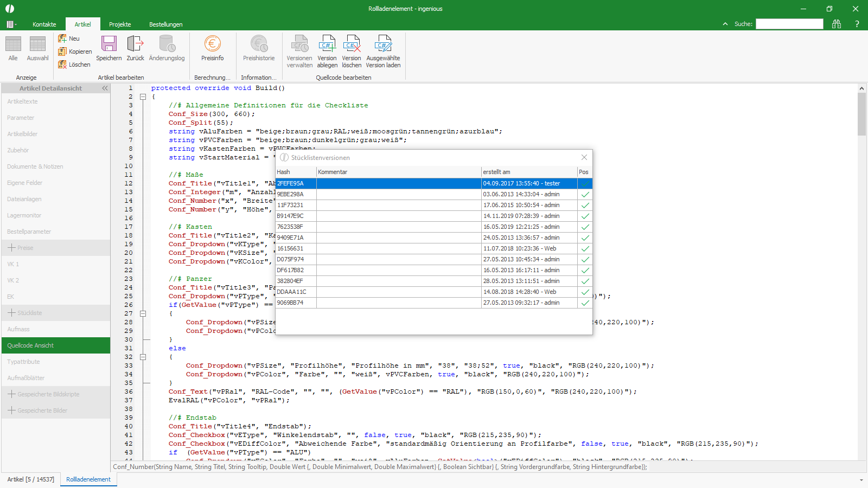Image resolution: width=868 pixels, height=488 pixels.
Task: Click the Zurück revert icon
Action: click(135, 44)
